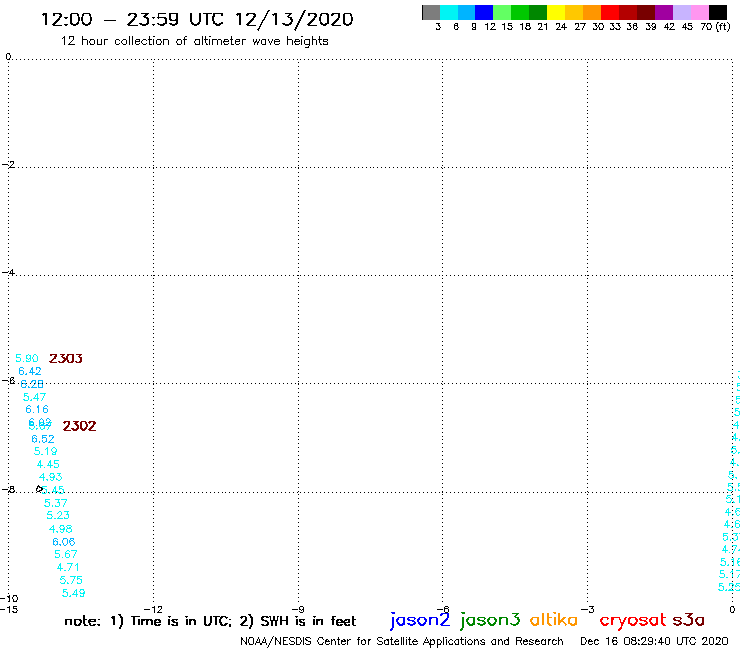Click the wave height value '5.47'

coord(34,397)
